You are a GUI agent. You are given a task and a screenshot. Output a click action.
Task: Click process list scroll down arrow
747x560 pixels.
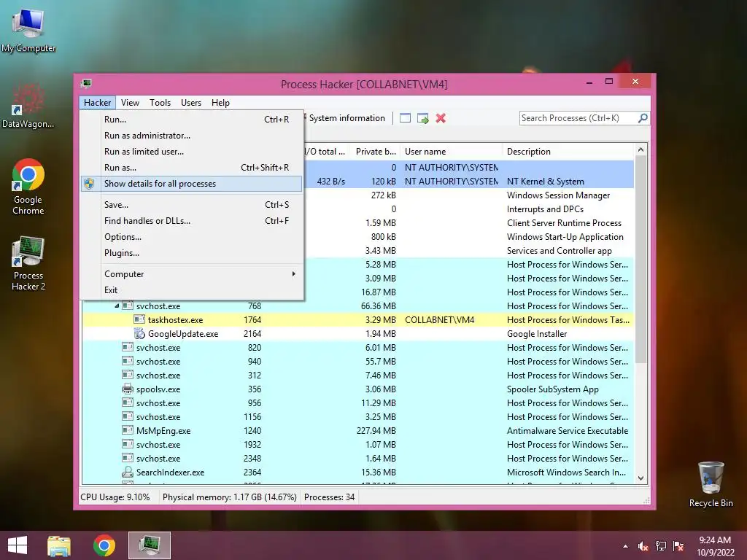[640, 478]
